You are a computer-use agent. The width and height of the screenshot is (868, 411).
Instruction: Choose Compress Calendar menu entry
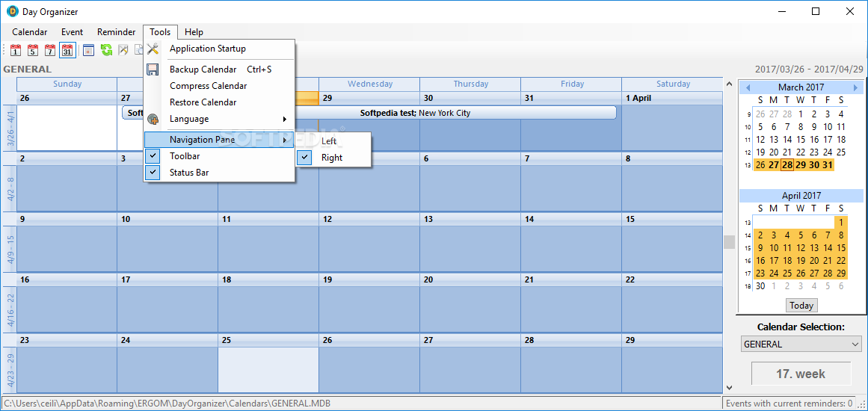(219, 86)
